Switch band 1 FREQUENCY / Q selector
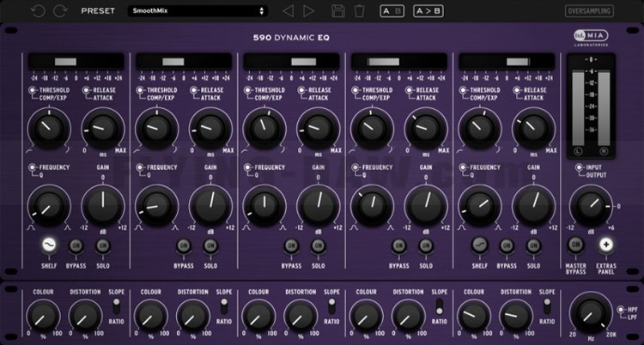Screen dimensions: 644x345 [33, 167]
